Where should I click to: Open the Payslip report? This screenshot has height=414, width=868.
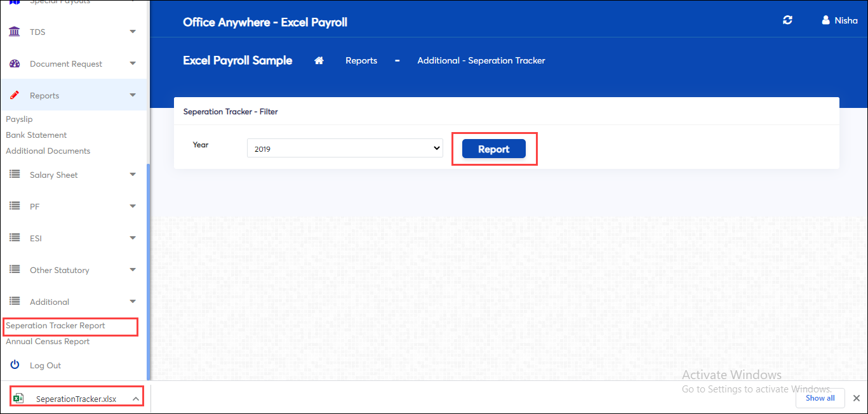(19, 119)
